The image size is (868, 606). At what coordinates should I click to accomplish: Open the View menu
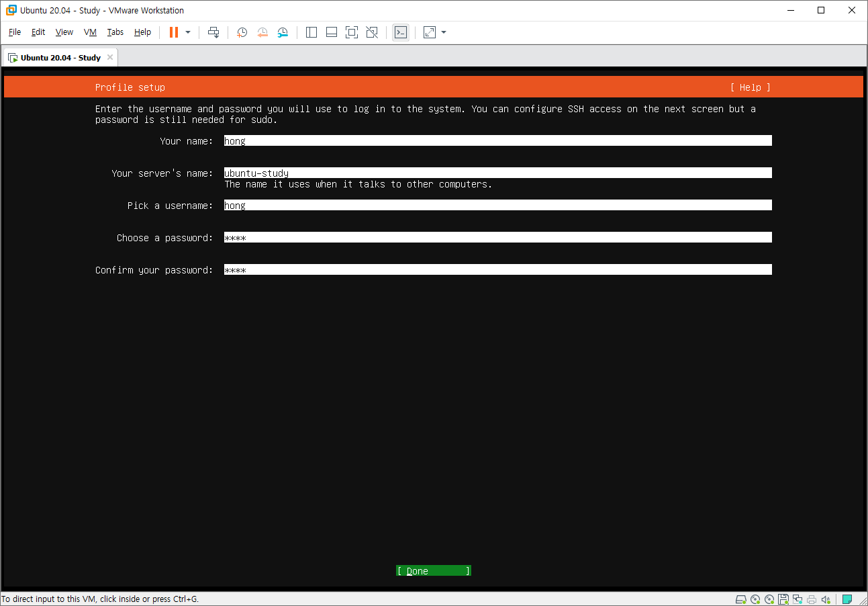(x=64, y=32)
